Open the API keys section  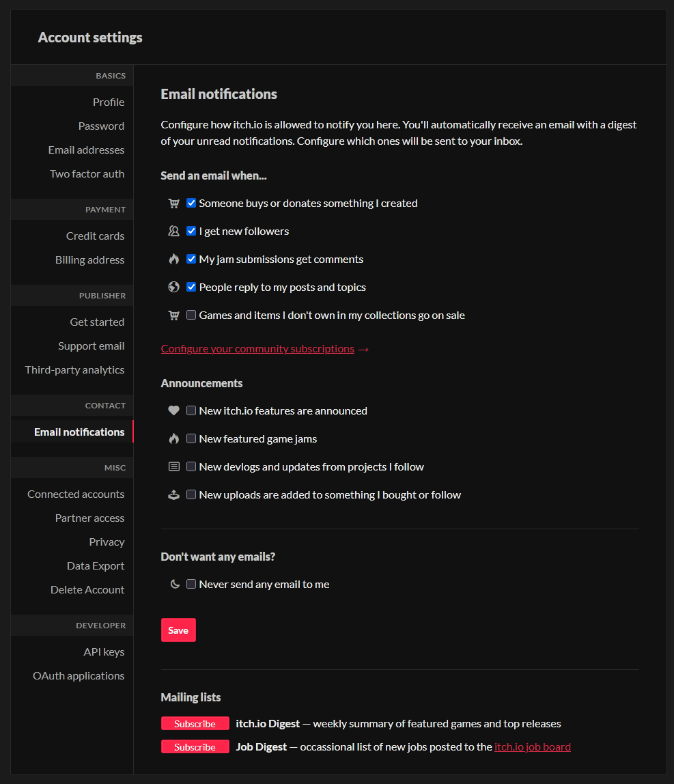[x=104, y=652]
